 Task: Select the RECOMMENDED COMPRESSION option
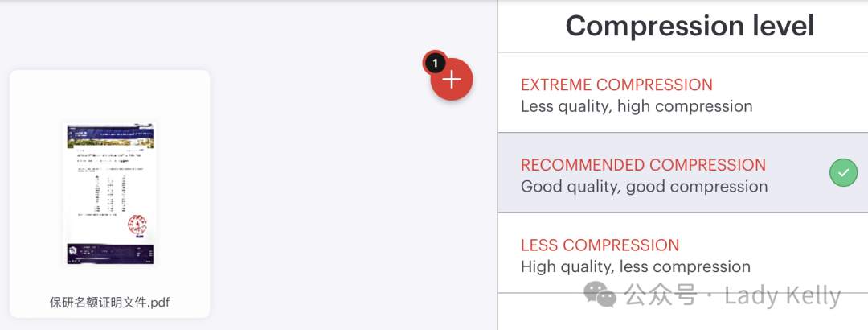pos(643,165)
